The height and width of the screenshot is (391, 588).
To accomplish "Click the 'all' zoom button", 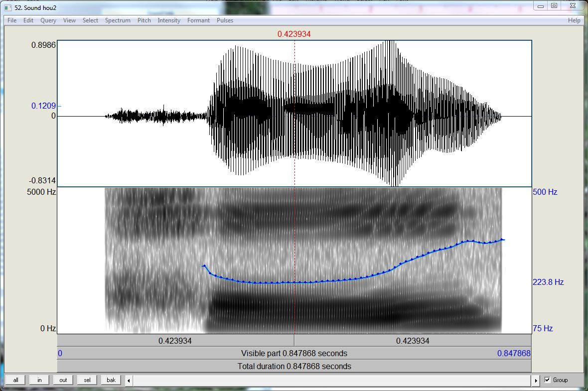I will coord(15,380).
